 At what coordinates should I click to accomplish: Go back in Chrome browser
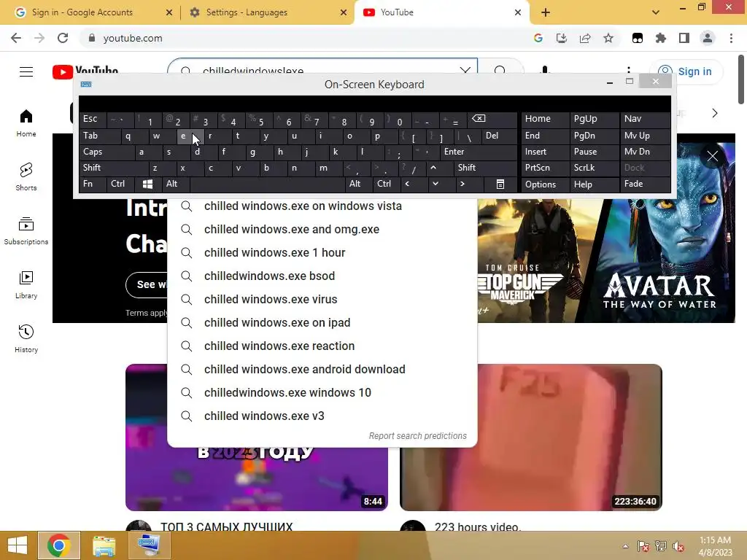pos(16,38)
